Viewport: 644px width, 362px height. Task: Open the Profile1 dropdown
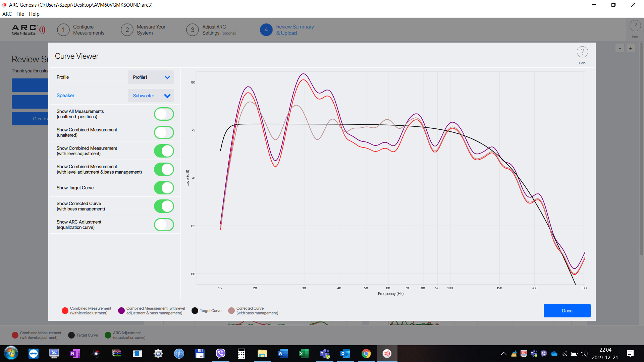pos(151,77)
